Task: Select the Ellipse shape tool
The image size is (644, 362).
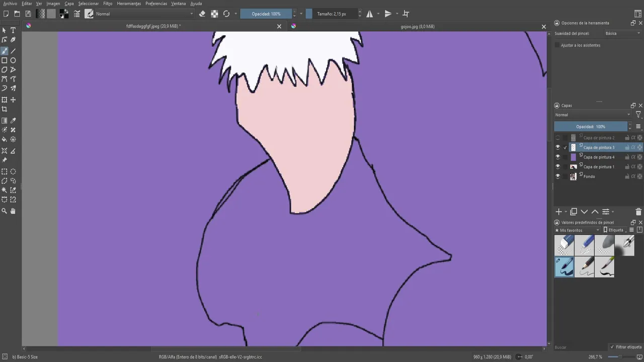Action: coord(13,60)
